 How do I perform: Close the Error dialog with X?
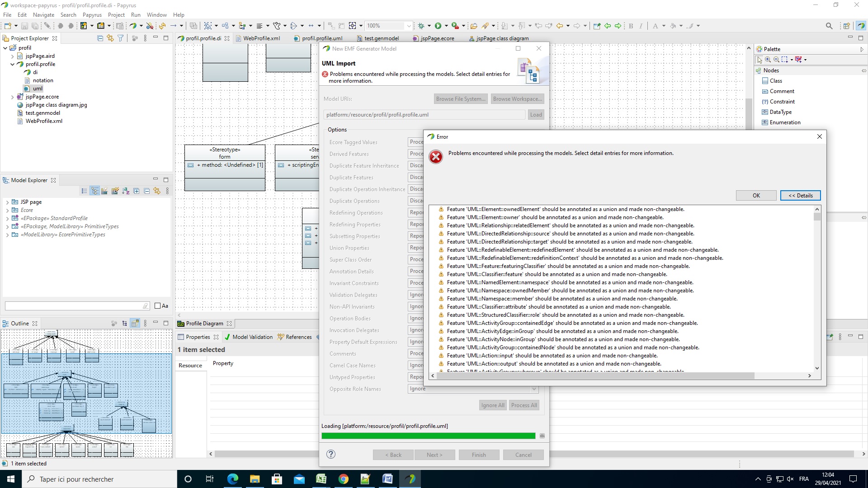pos(819,136)
